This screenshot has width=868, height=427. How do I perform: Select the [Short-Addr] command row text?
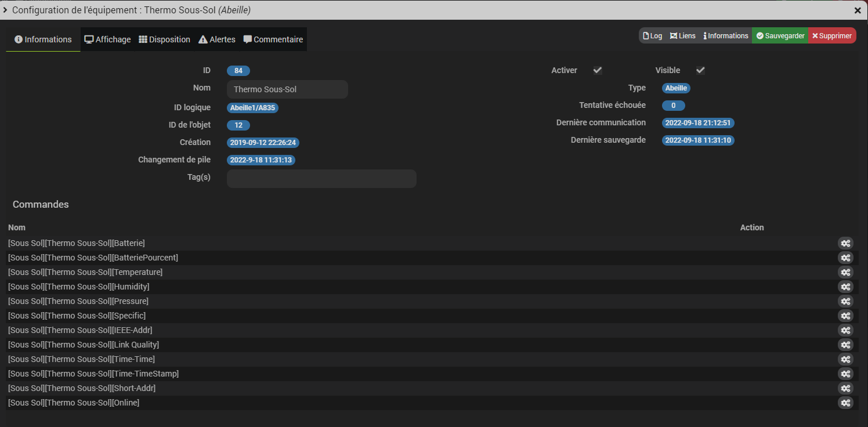(82, 388)
